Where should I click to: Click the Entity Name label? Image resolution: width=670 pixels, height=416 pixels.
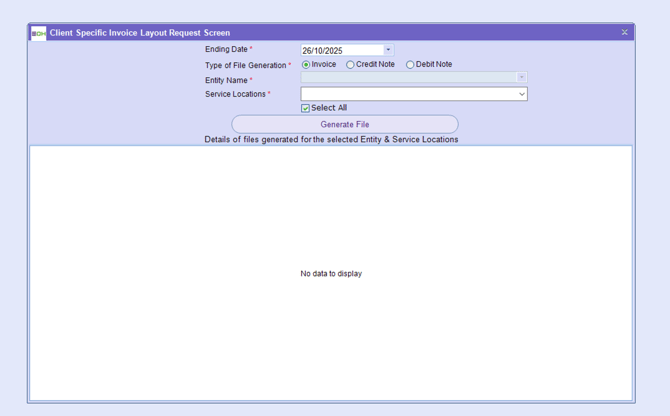point(225,80)
